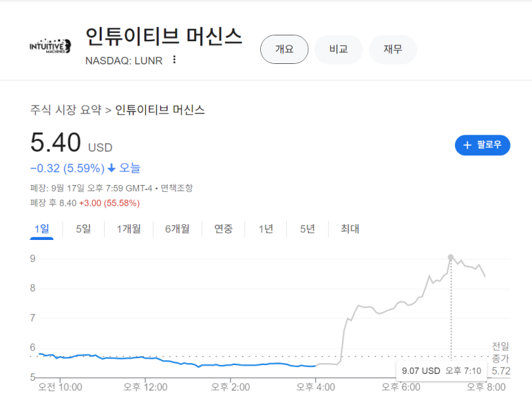Click the 오후 2:00 axis label
Screen dimensions: 532x396
[x=231, y=387]
